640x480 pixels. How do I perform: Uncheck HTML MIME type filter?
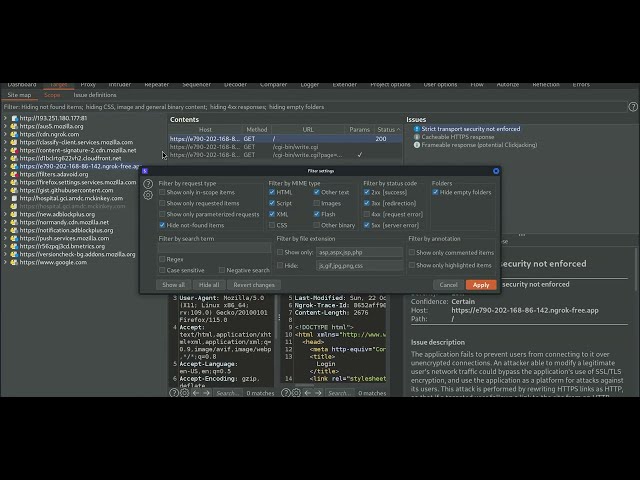point(272,192)
